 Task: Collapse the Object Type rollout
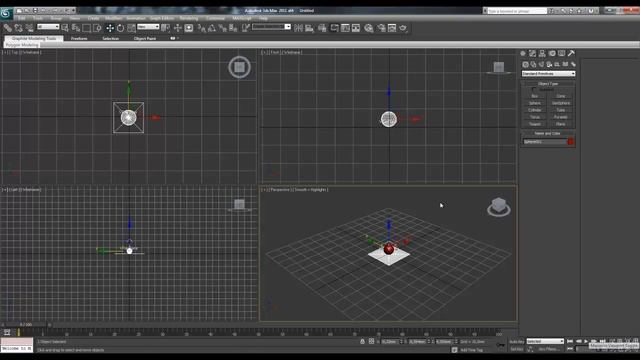pyautogui.click(x=548, y=84)
